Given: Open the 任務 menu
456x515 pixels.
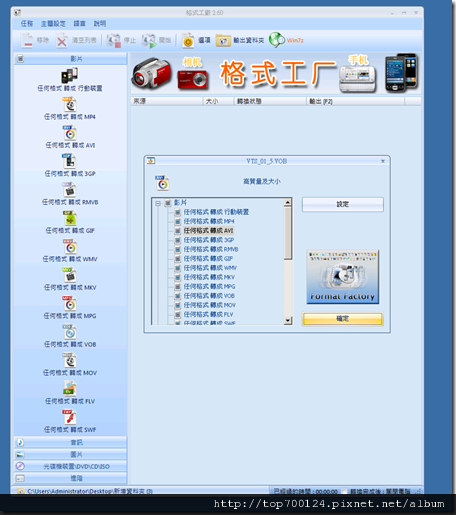Looking at the screenshot, I should (27, 24).
